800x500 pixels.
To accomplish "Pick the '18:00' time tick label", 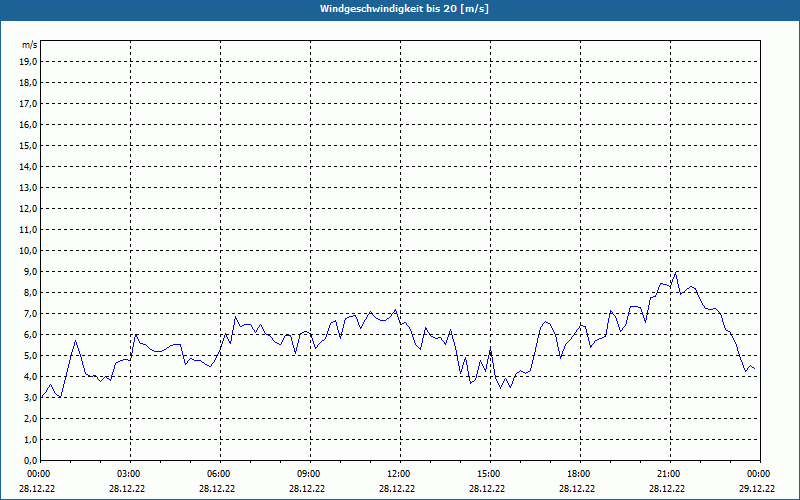I will point(578,474).
